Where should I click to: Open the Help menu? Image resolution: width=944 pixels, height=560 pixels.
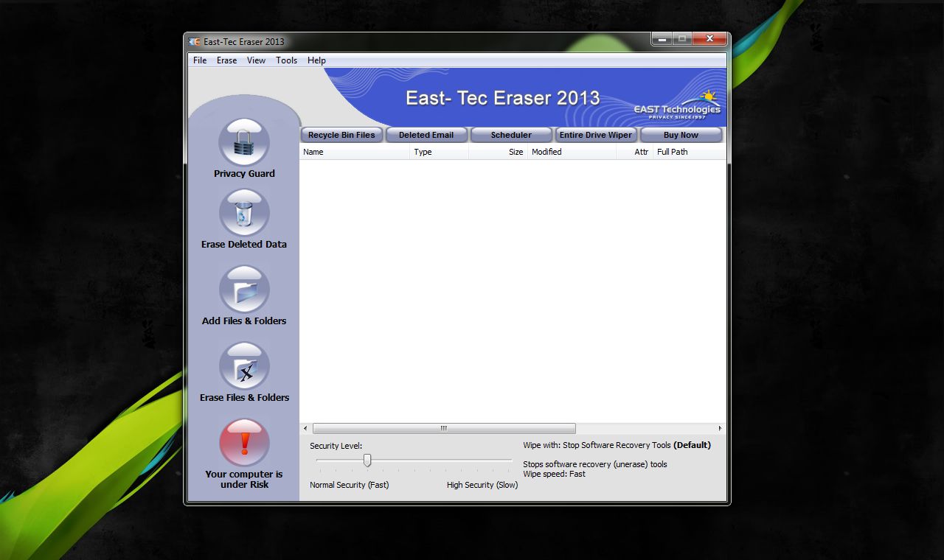tap(316, 60)
